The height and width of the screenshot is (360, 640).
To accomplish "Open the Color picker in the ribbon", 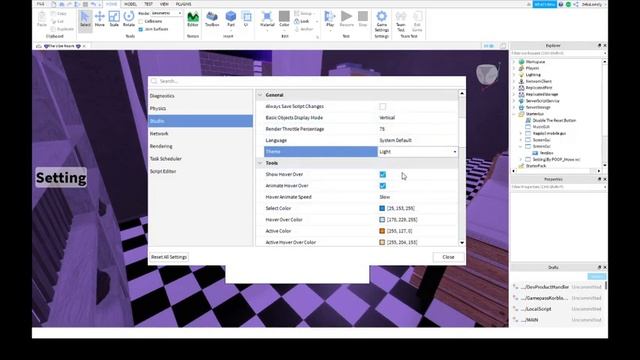I will (284, 20).
